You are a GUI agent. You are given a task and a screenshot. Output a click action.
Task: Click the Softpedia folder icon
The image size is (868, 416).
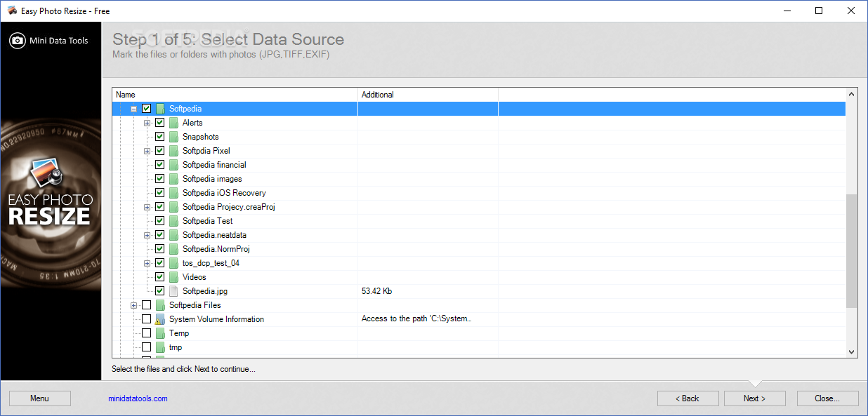point(160,109)
